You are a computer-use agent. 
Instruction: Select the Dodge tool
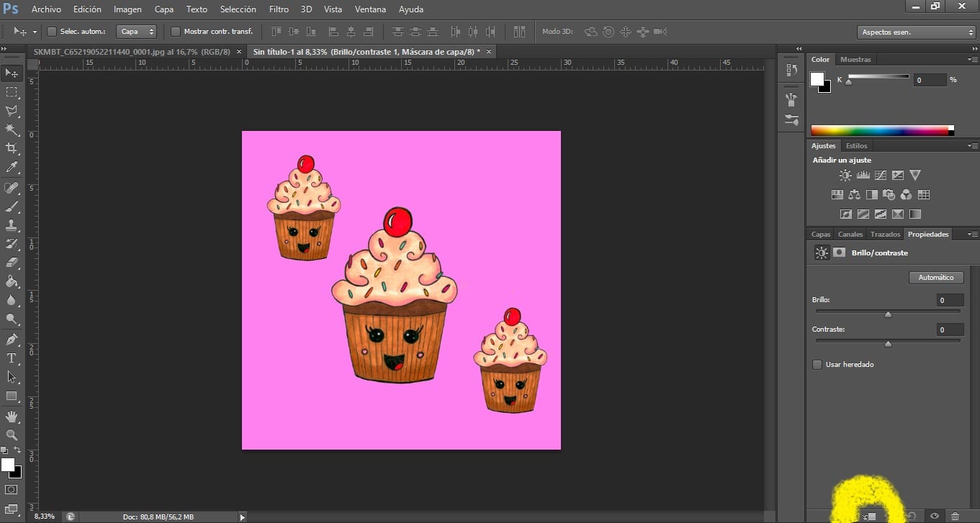click(12, 319)
